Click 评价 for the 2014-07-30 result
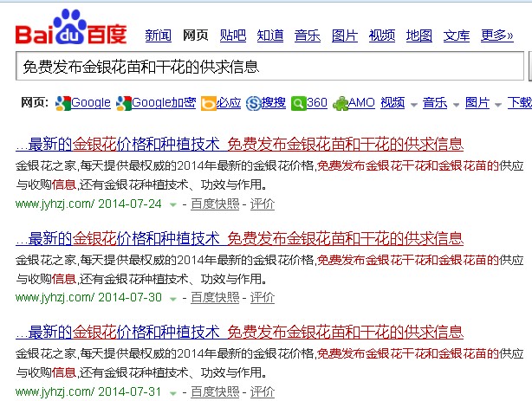The height and width of the screenshot is (401, 532). 263,298
